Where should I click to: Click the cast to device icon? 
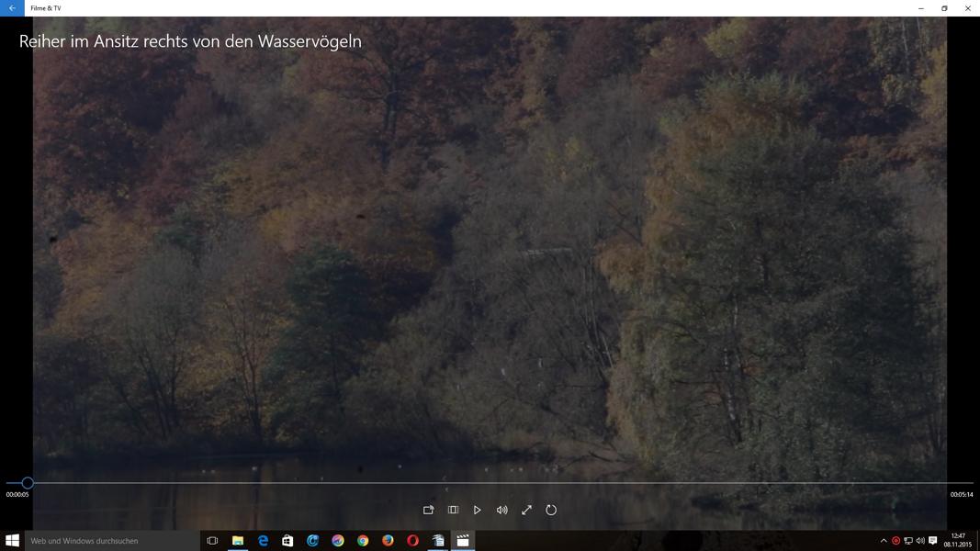click(x=428, y=510)
